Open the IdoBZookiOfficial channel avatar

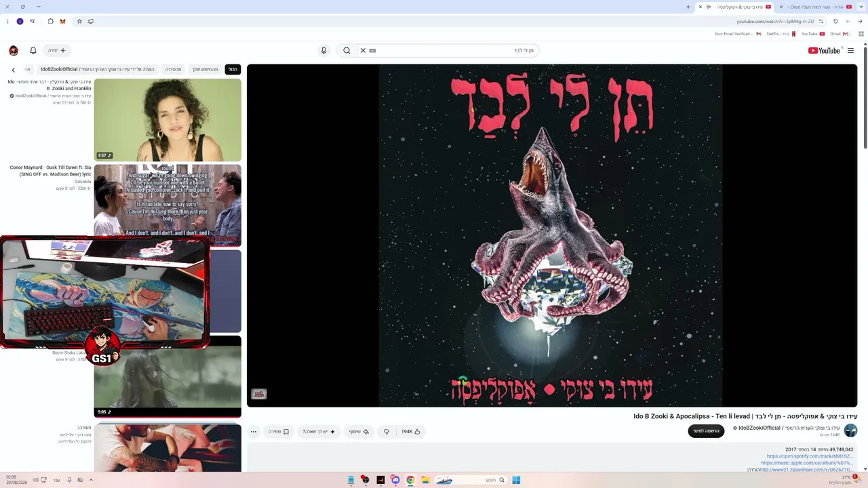point(850,430)
